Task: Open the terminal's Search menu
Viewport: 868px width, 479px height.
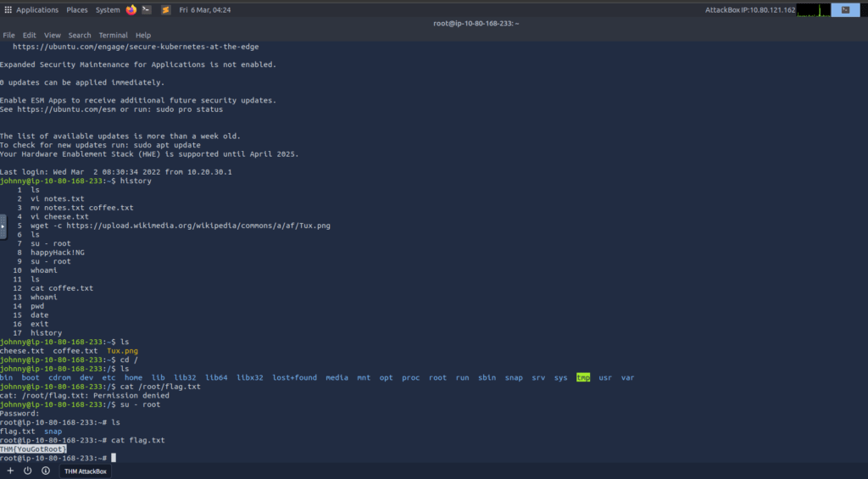Action: point(80,36)
